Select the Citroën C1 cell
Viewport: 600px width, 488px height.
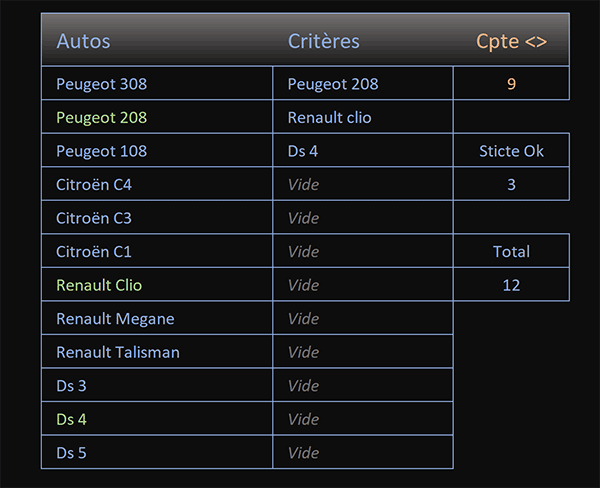pyautogui.click(x=157, y=251)
